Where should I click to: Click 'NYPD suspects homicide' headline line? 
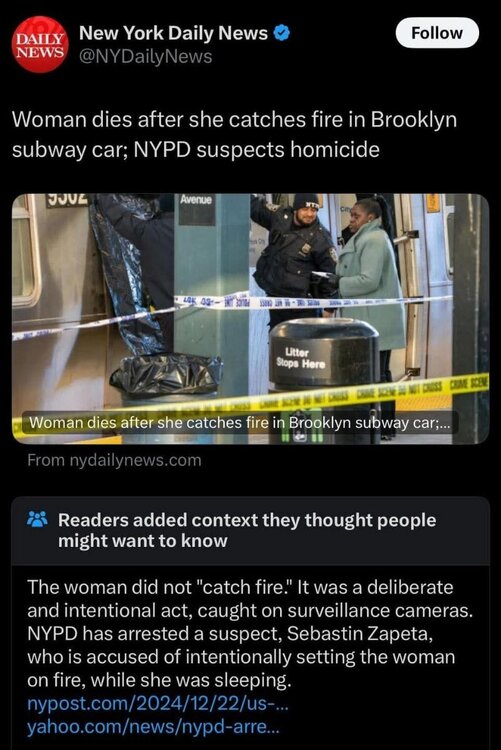[256, 150]
